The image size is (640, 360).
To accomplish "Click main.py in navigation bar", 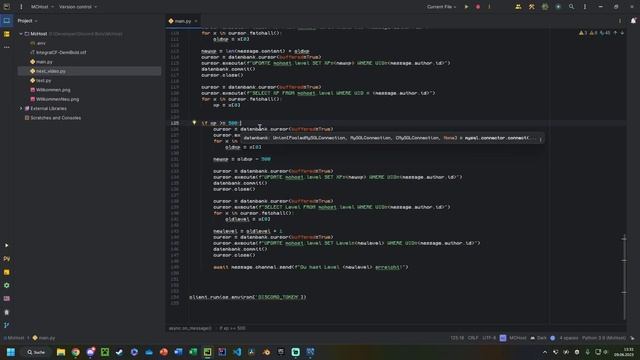I will pyautogui.click(x=44, y=338).
